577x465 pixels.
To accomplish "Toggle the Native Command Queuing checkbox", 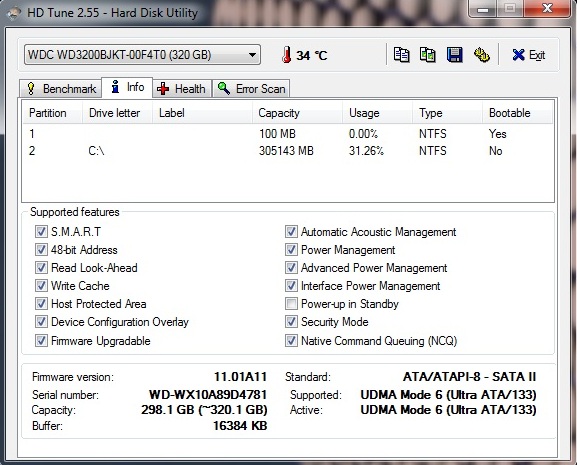I will [x=291, y=341].
